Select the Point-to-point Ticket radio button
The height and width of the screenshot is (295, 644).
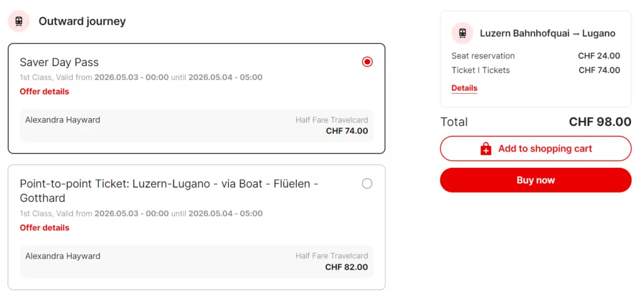coord(367,184)
